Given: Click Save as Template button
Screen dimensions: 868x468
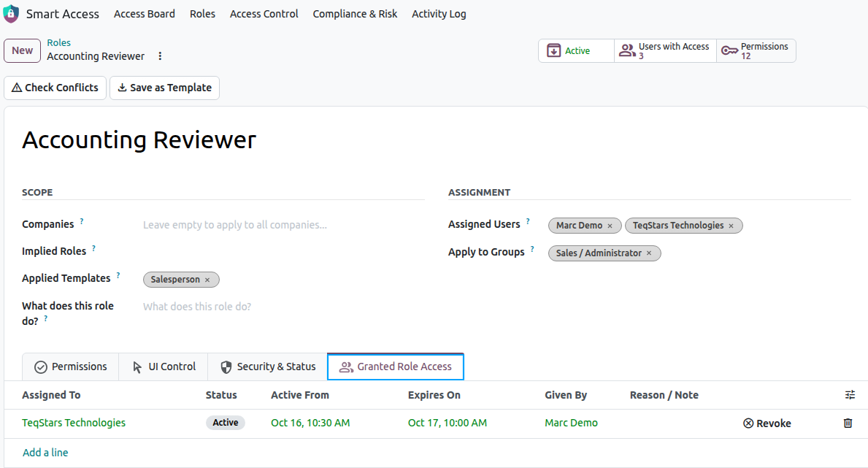Looking at the screenshot, I should pyautogui.click(x=164, y=88).
